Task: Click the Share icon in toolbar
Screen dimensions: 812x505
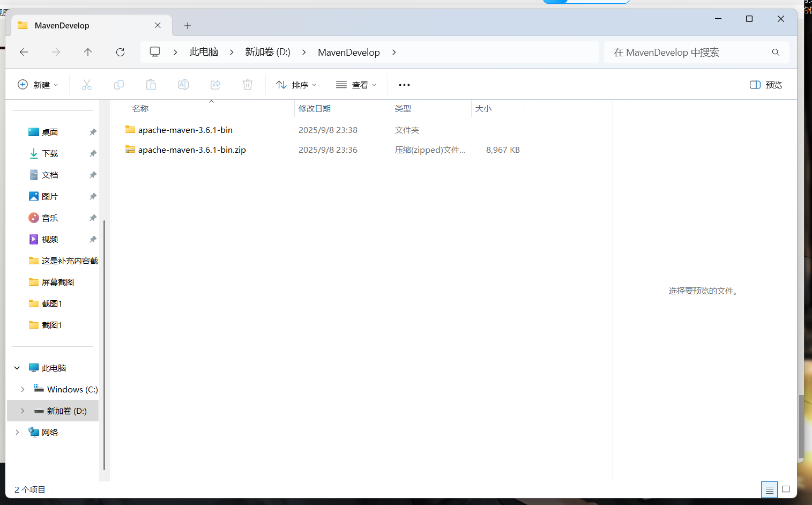Action: pos(215,85)
